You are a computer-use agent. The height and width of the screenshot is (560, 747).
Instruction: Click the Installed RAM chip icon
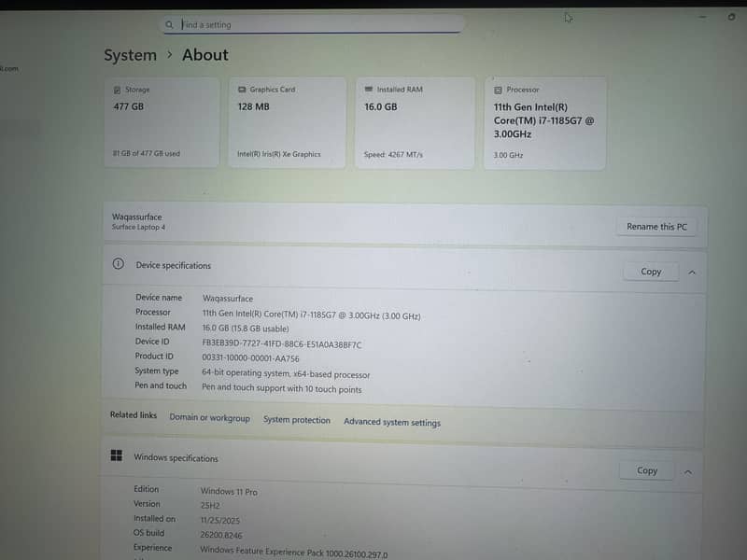368,89
